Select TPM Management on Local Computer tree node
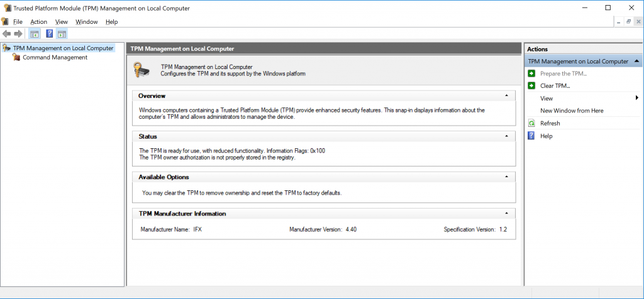Image resolution: width=644 pixels, height=299 pixels. 63,48
